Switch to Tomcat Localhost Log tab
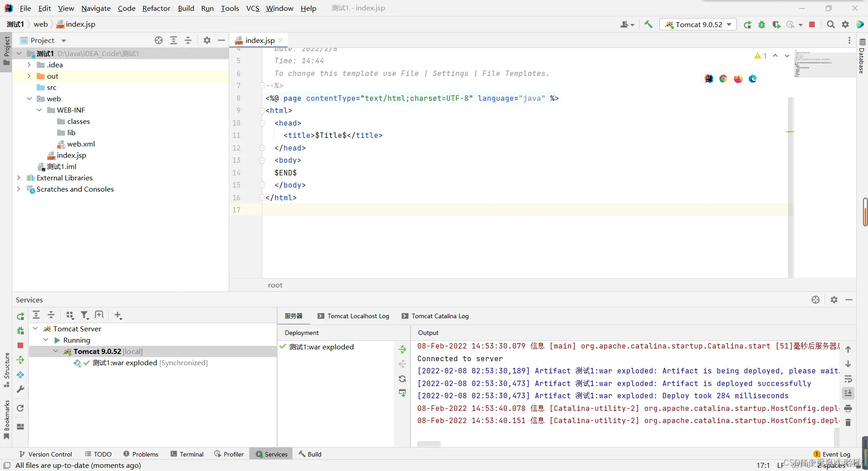This screenshot has height=471, width=868. (x=353, y=316)
